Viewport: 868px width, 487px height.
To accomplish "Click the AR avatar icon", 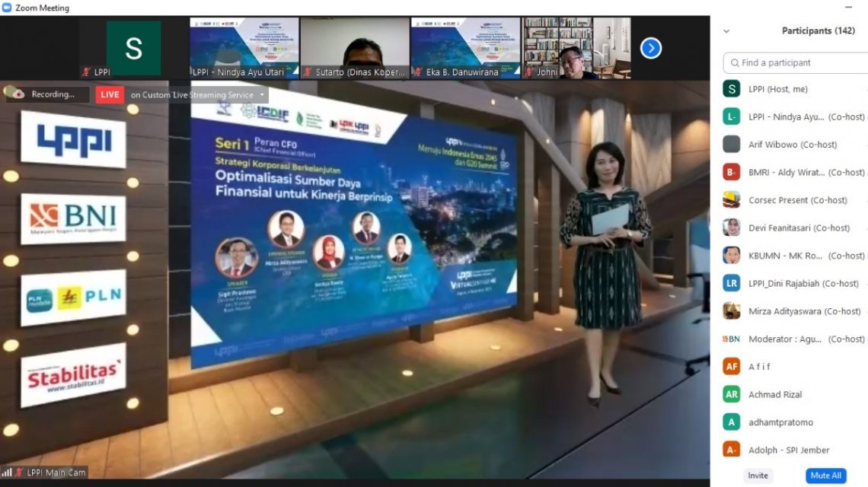I will pos(732,394).
